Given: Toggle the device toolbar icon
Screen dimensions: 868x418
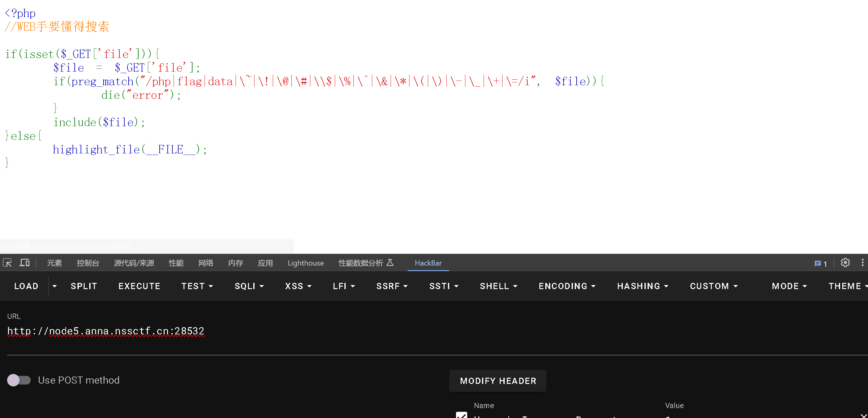Looking at the screenshot, I should (x=24, y=263).
